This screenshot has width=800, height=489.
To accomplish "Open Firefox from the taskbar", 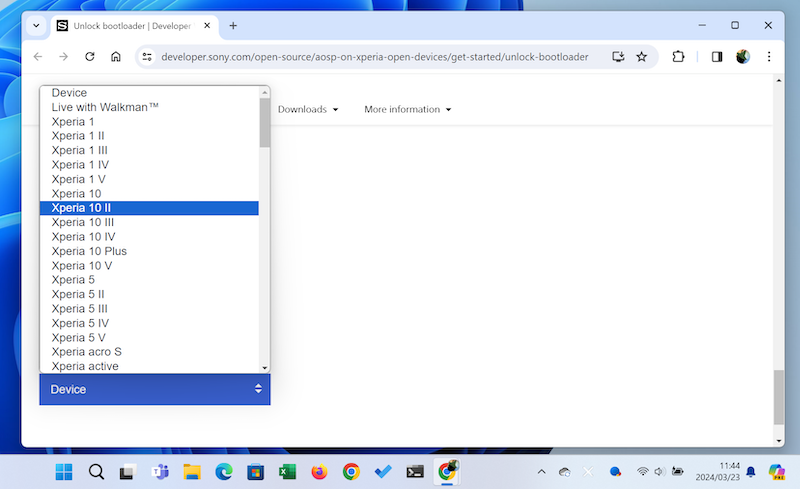I will (x=319, y=472).
